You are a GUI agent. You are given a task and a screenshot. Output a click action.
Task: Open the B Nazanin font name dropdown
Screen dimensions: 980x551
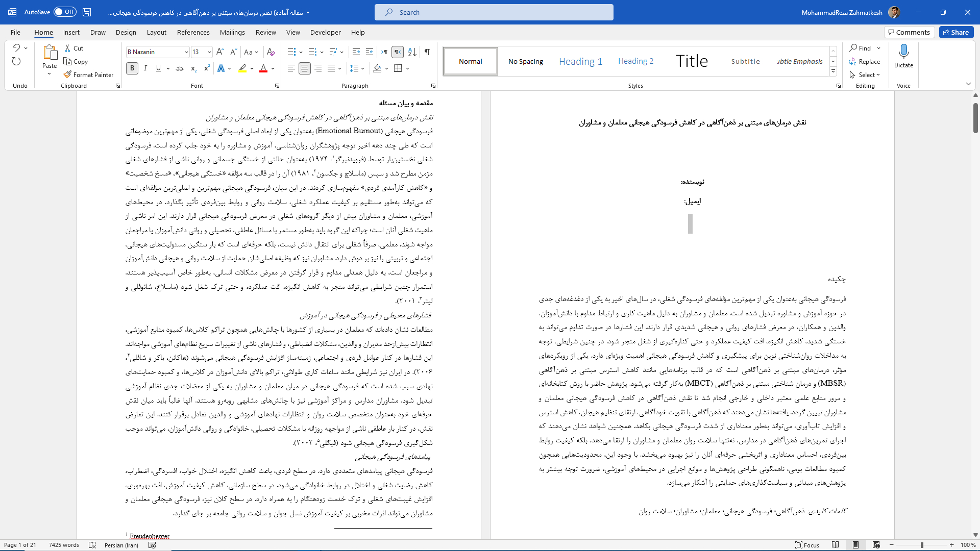[186, 52]
